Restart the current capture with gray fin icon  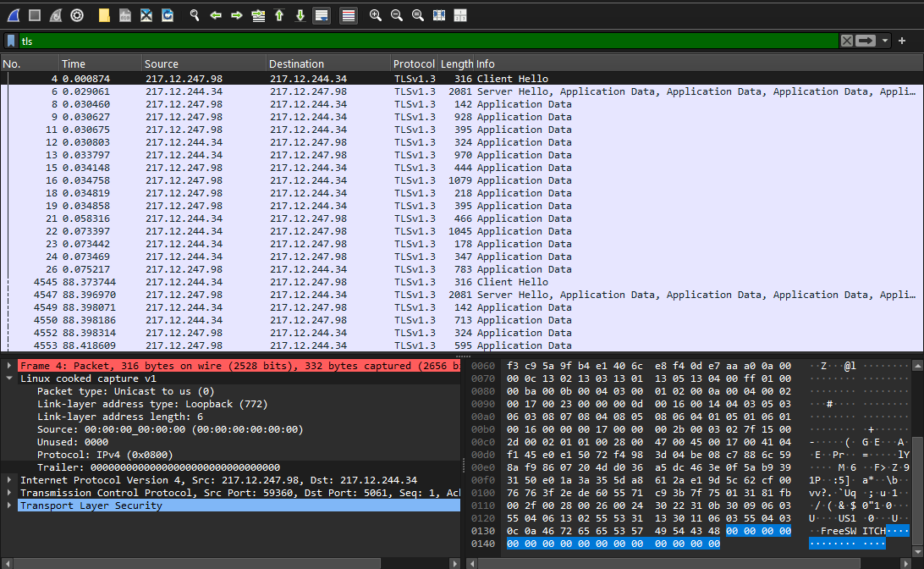(56, 15)
